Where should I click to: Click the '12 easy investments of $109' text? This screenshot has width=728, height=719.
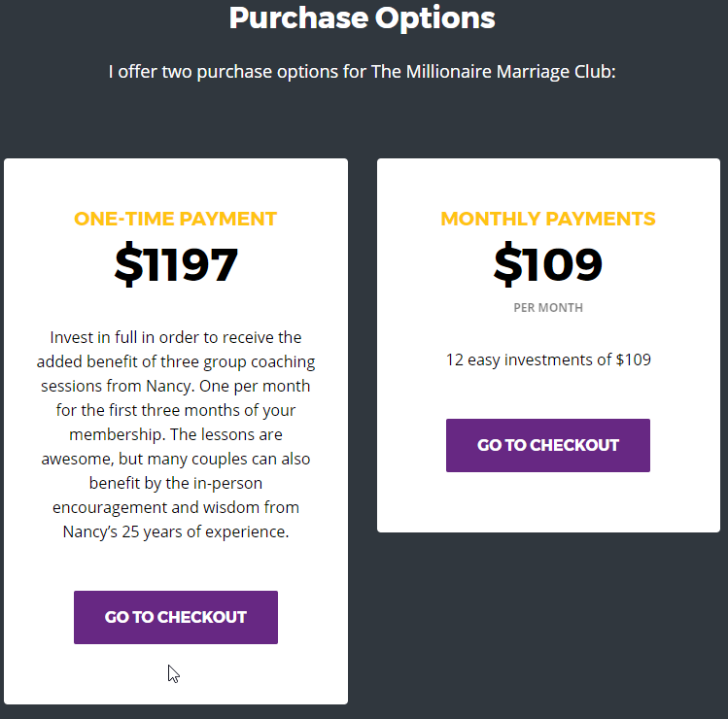pyautogui.click(x=548, y=359)
